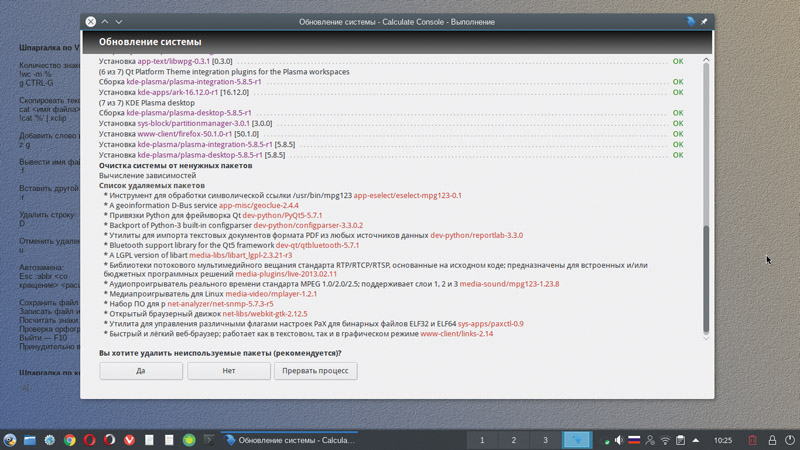Click net-libs/webkit-gtk-2.12.5 entry
Viewport: 800px width, 450px height.
tap(265, 314)
